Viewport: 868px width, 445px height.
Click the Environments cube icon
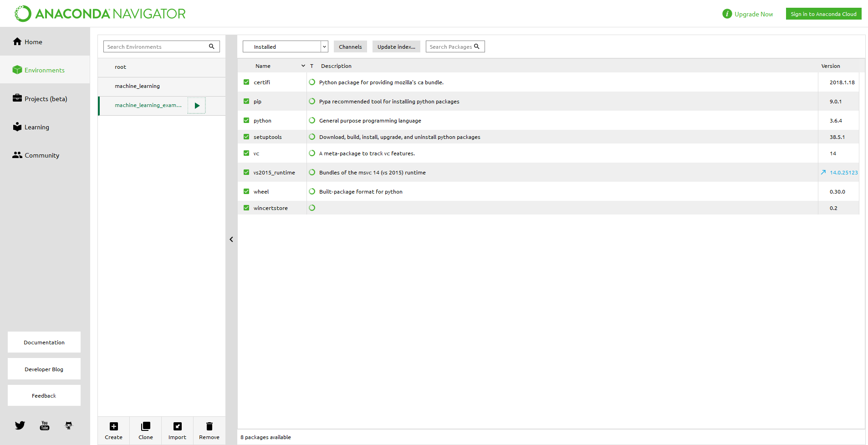tap(17, 70)
